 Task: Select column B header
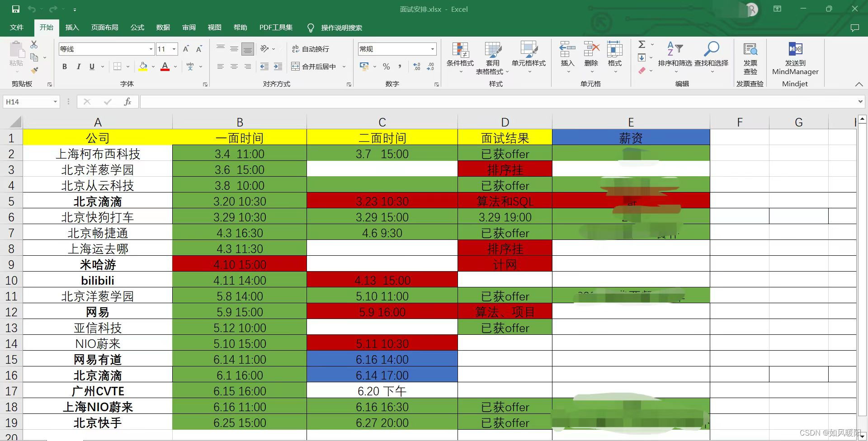[240, 122]
